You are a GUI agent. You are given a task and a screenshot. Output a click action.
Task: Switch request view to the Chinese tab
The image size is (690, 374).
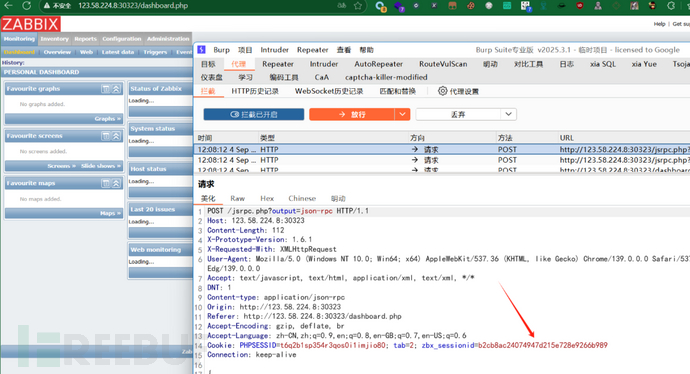[x=302, y=198]
